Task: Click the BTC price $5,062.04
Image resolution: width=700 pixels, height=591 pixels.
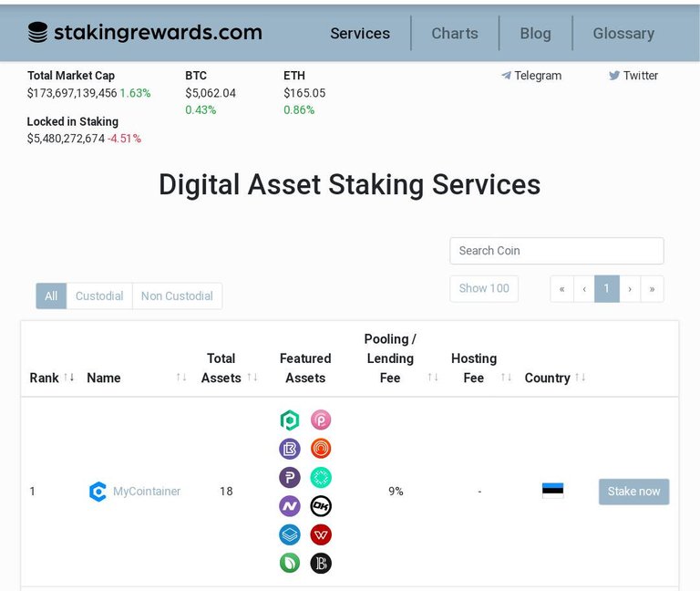Action: pos(211,93)
